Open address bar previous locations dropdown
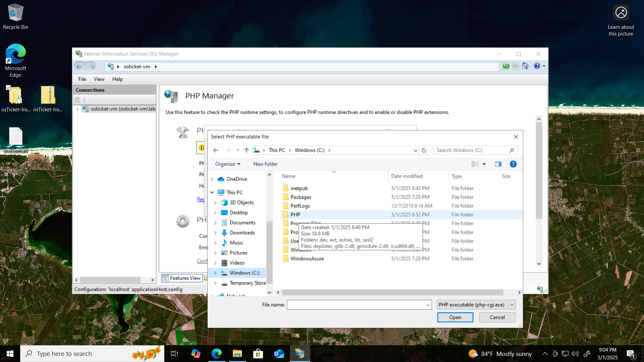 [x=415, y=150]
